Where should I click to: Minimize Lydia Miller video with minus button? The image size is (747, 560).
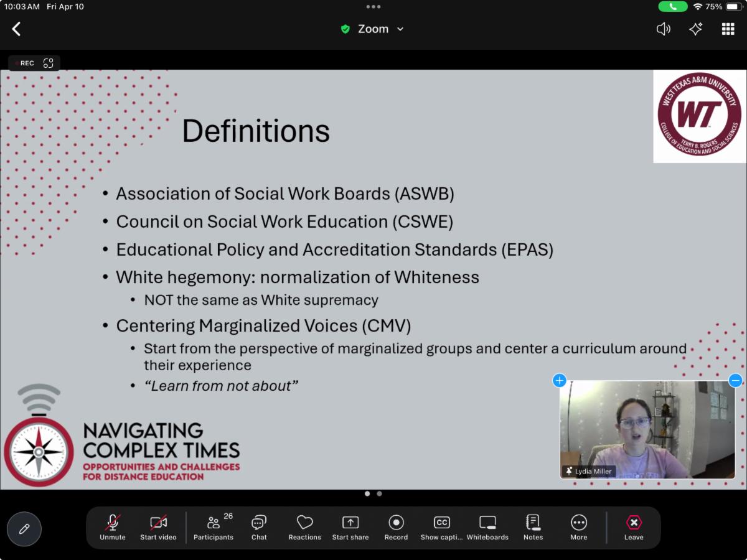point(735,380)
